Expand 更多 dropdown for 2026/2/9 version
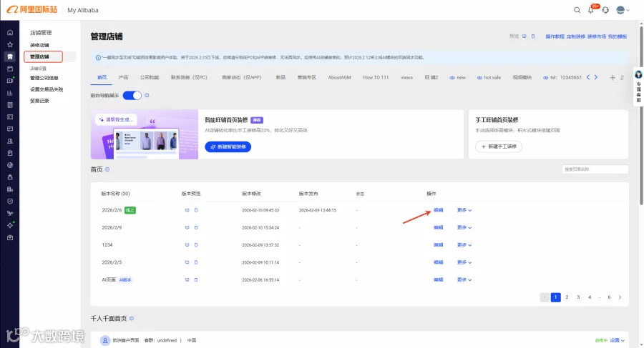 [x=464, y=227]
